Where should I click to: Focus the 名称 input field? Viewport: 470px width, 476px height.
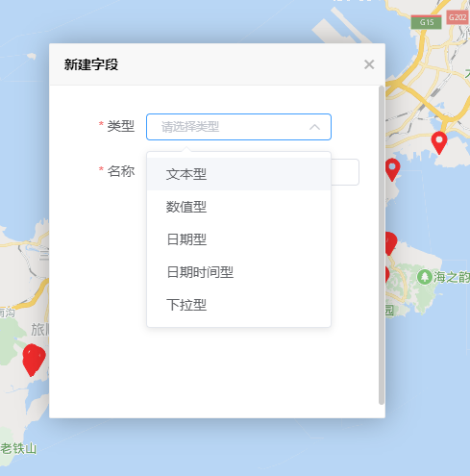point(345,172)
